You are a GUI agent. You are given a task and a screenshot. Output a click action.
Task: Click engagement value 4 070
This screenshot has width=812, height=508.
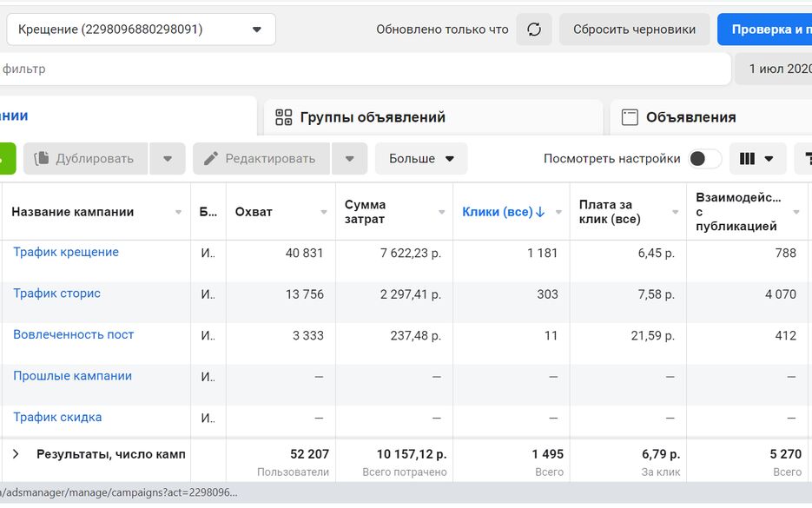pyautogui.click(x=781, y=294)
